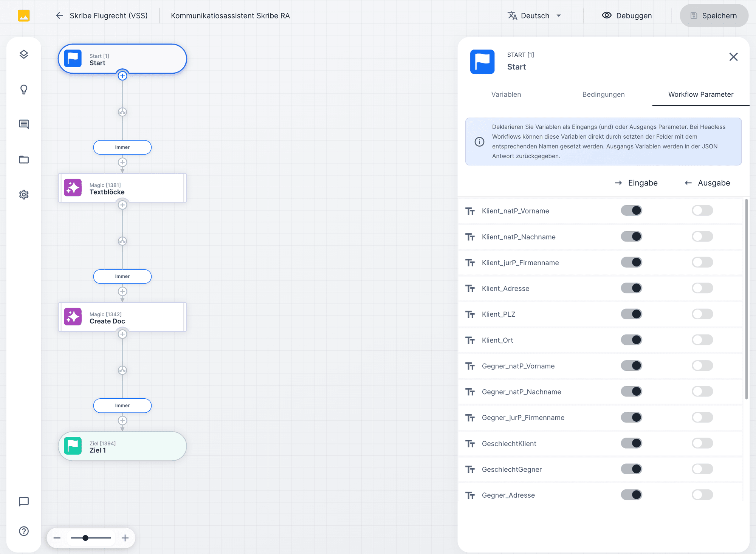
Task: Disable Eingabe toggle for GeschlechtGegner
Action: pyautogui.click(x=632, y=469)
